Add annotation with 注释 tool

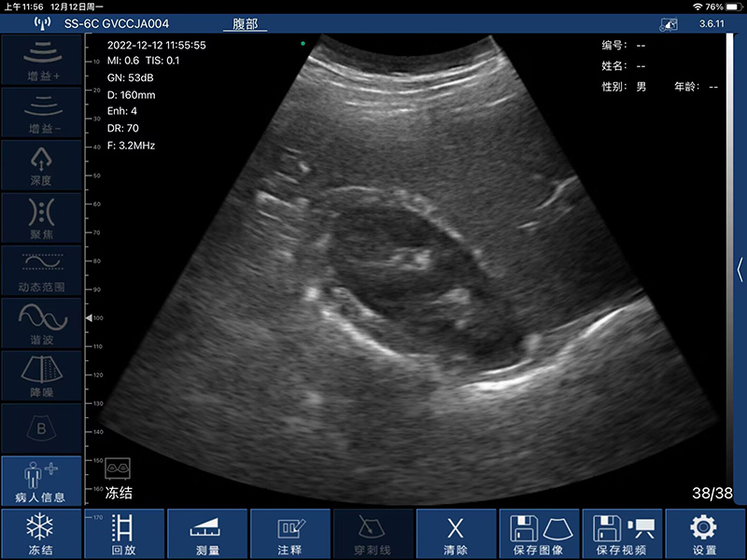point(291,535)
